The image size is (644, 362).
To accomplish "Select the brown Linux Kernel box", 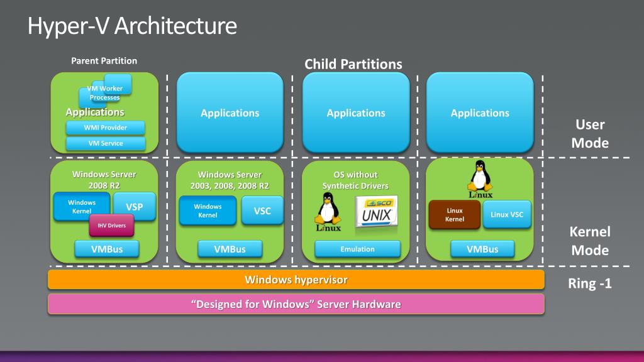I will coord(455,215).
